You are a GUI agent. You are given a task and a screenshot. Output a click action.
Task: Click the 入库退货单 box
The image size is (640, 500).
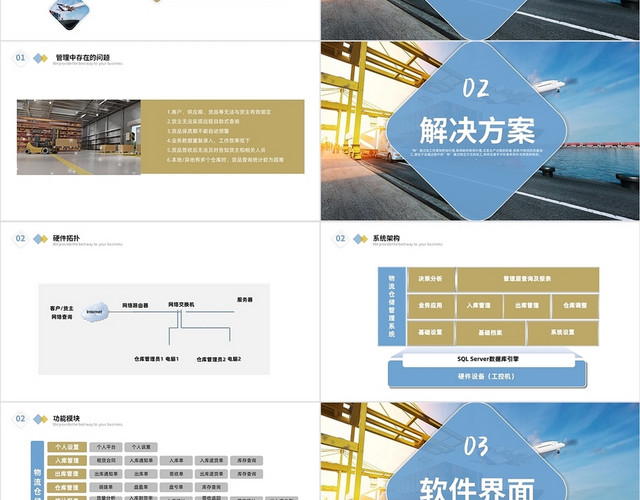click(x=211, y=461)
